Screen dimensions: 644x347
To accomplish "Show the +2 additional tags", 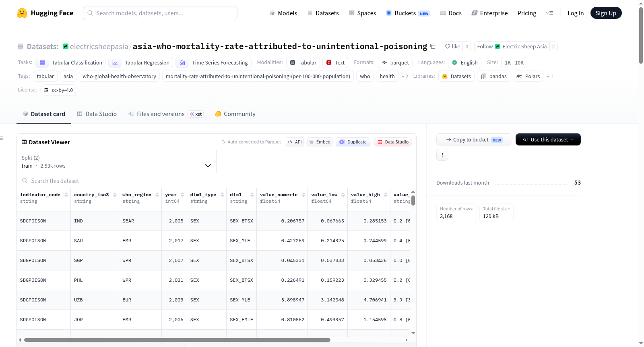I will [x=405, y=76].
